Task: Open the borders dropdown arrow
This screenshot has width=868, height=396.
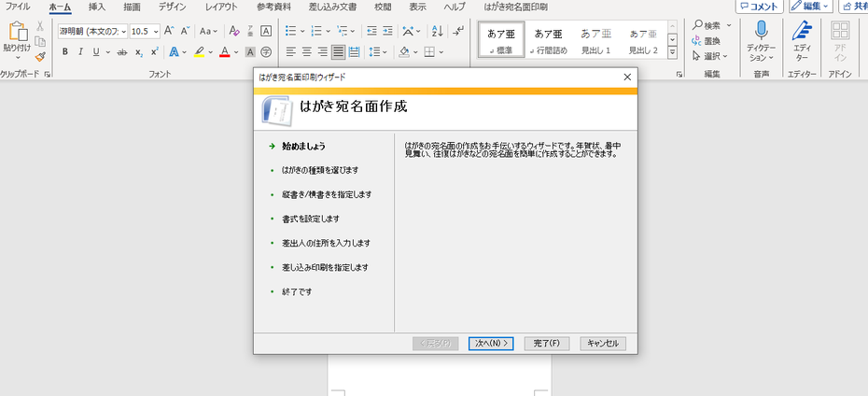Action: pos(441,52)
